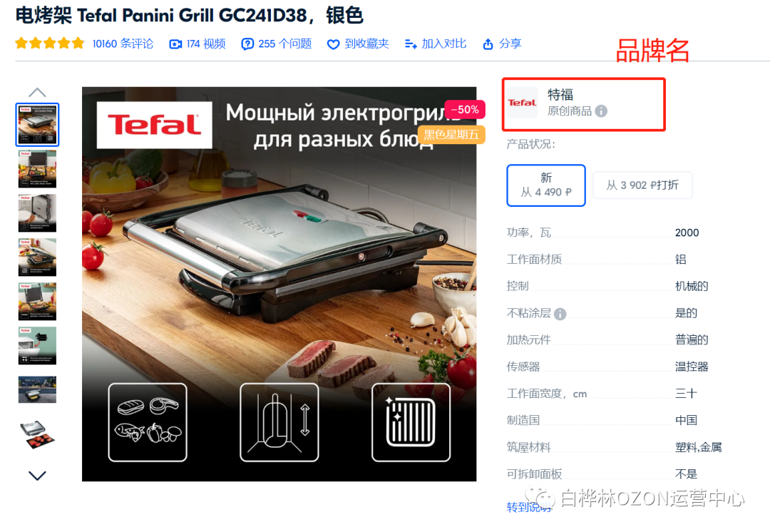Click the question bubble icon beside 255 个问题
Screen dimensions: 770x532
247,44
